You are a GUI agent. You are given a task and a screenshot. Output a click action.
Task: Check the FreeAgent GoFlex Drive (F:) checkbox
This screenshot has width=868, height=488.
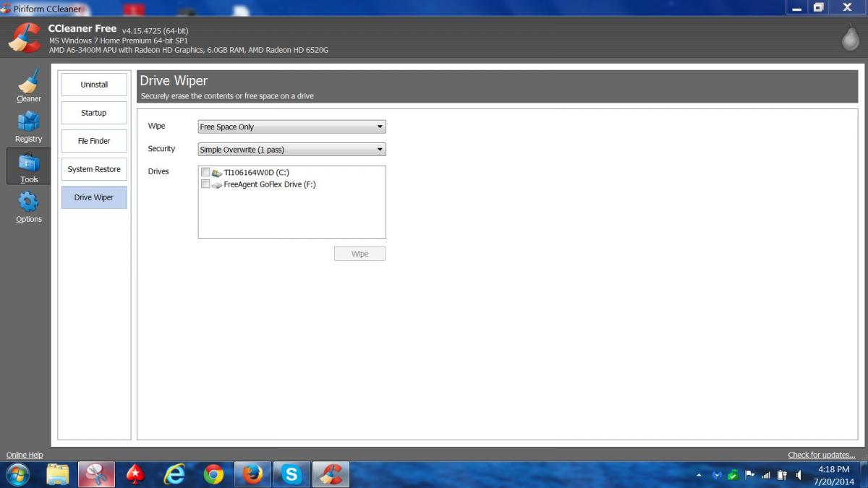(205, 184)
